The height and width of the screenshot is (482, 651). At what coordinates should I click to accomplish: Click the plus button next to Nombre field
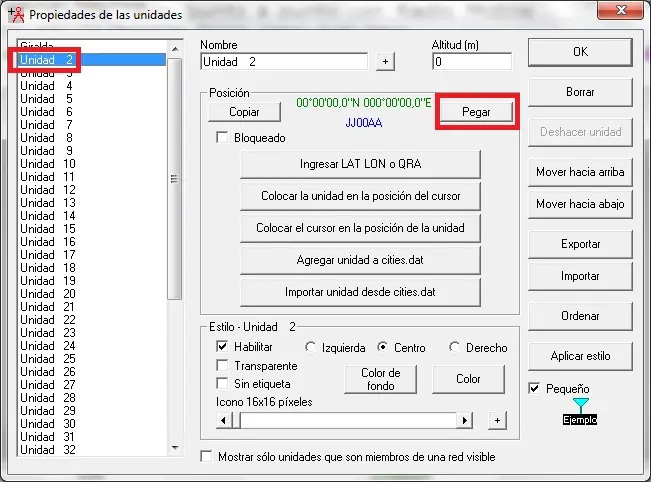coord(385,61)
